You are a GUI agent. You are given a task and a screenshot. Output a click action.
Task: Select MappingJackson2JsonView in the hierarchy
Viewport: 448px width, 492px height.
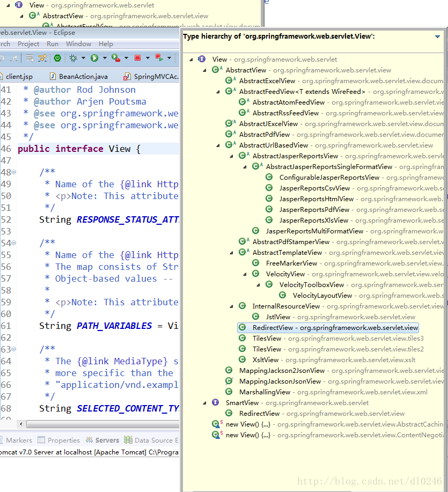[341, 371]
